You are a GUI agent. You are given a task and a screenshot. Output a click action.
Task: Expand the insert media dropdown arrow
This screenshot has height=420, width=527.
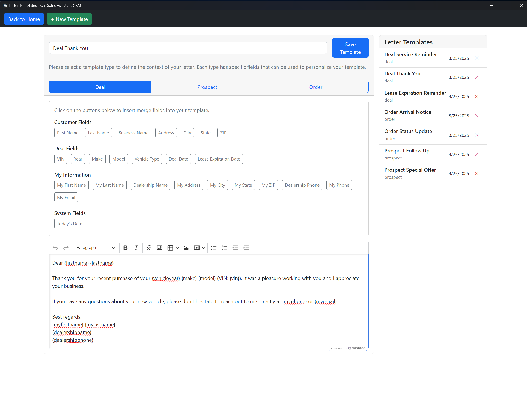[204, 248]
